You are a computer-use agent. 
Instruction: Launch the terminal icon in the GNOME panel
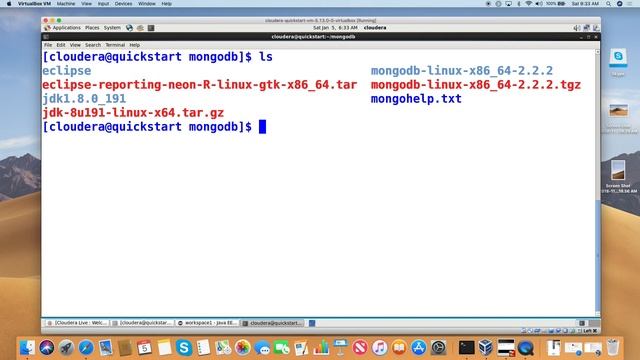pos(151,28)
